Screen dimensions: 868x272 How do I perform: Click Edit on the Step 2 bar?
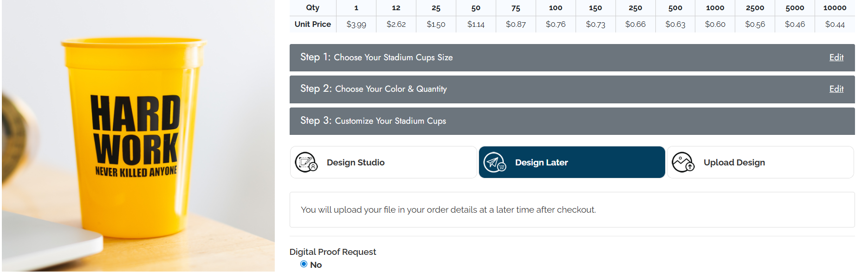836,89
